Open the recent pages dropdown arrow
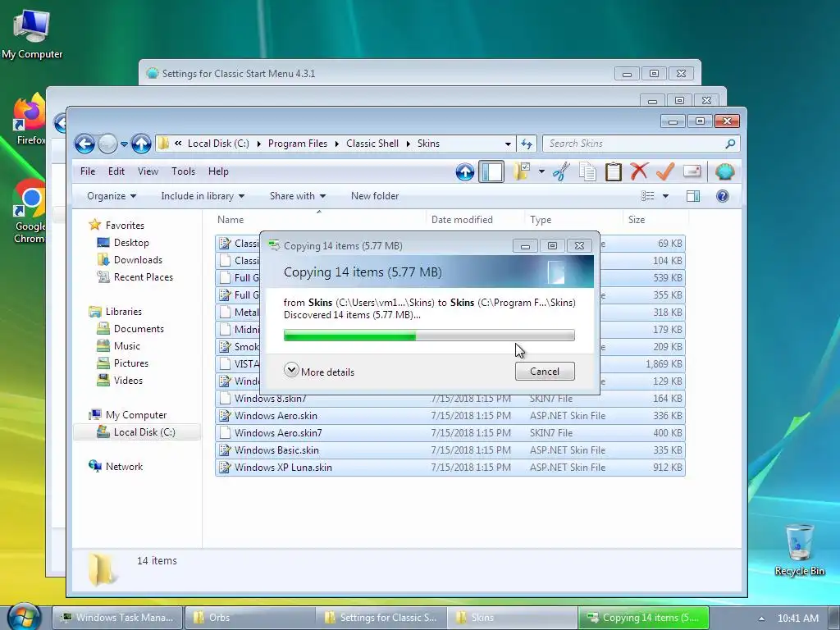The image size is (840, 630). 125,144
